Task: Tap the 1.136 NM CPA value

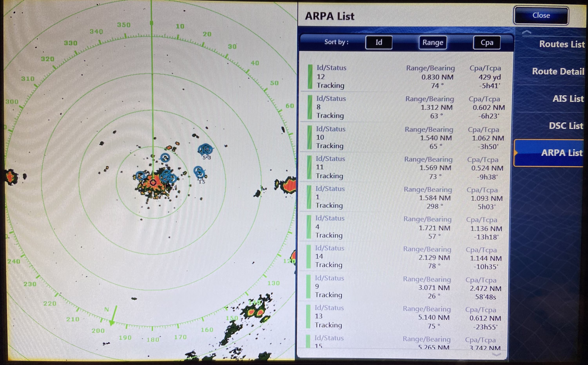Action: tap(486, 228)
